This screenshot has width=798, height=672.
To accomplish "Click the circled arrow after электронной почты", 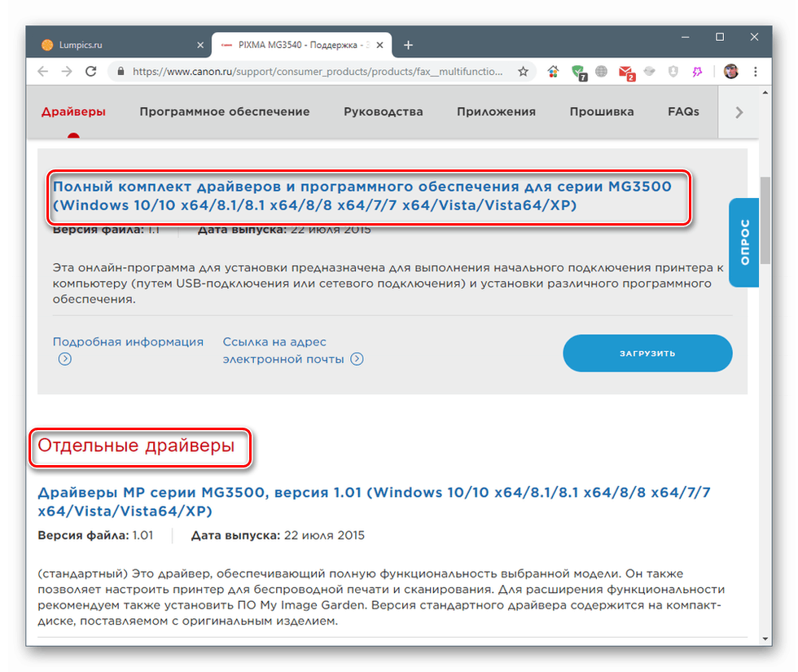I will click(x=357, y=359).
